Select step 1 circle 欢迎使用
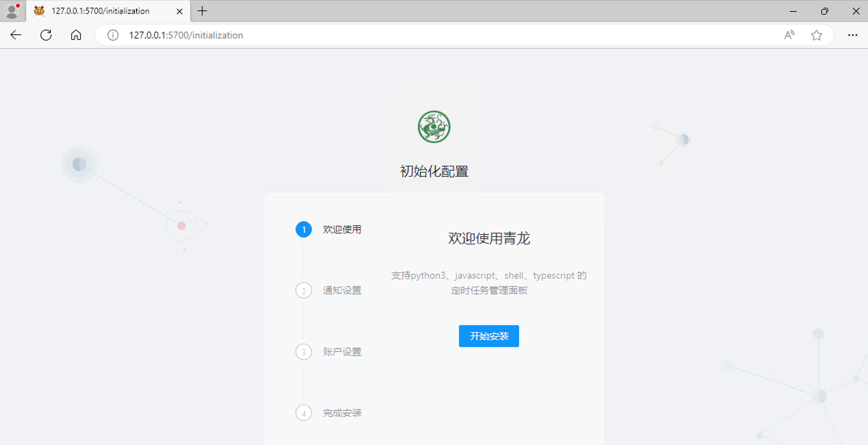Viewport: 868px width, 445px height. click(x=303, y=229)
